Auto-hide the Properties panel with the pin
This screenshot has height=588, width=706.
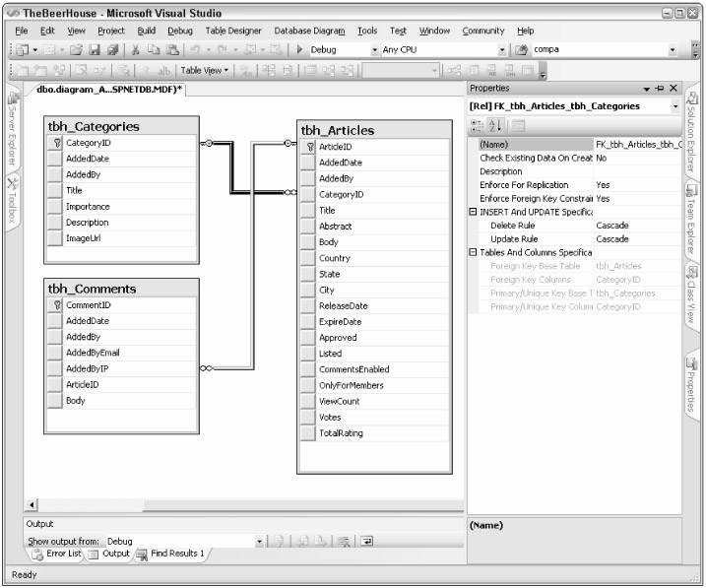(661, 89)
